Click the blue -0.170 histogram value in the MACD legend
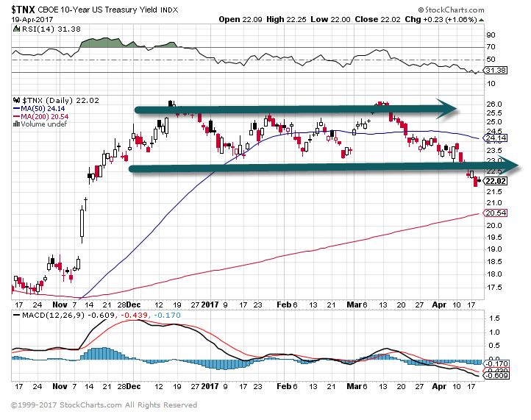531x420 pixels. [x=167, y=315]
